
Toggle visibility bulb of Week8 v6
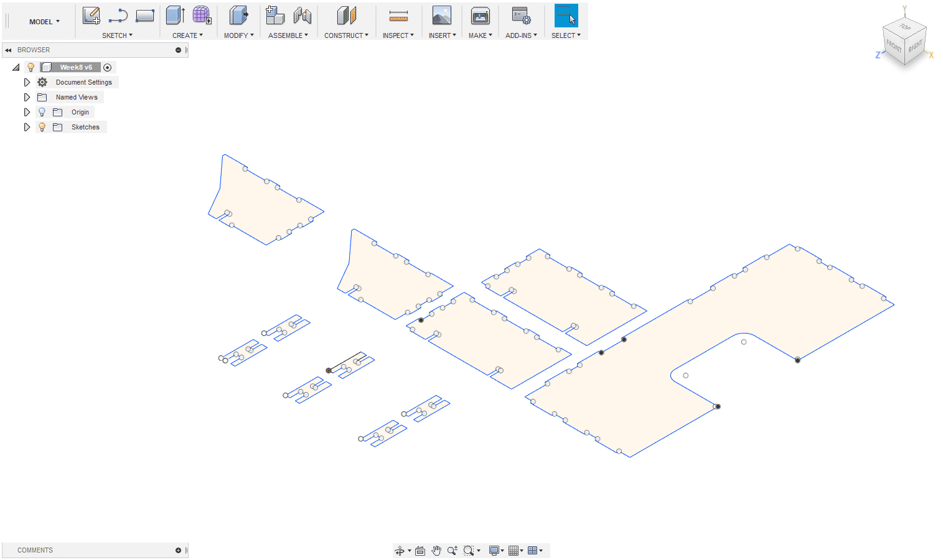pos(30,67)
